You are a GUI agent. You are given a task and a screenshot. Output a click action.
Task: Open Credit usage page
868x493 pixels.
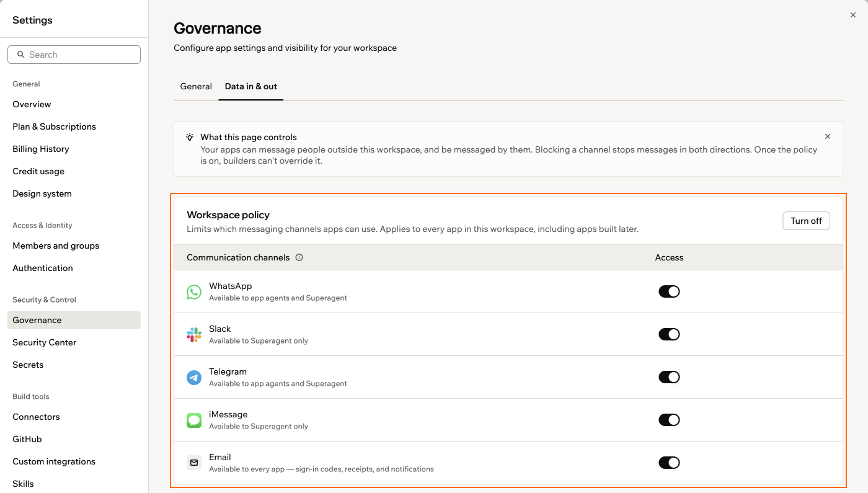click(74, 171)
